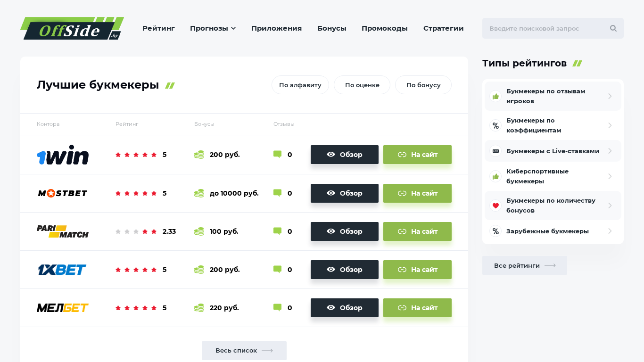Sort bookmakers with По бонусу

[423, 85]
